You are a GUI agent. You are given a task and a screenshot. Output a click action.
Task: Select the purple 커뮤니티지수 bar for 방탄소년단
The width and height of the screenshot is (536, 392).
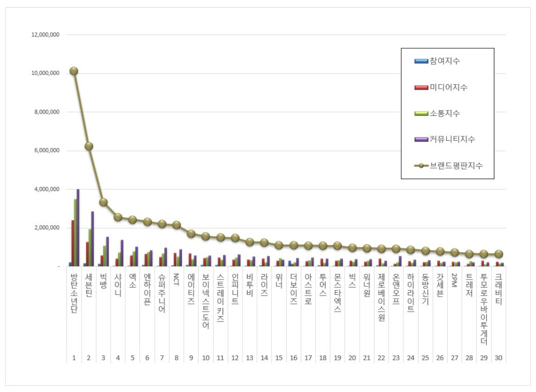[x=78, y=227]
